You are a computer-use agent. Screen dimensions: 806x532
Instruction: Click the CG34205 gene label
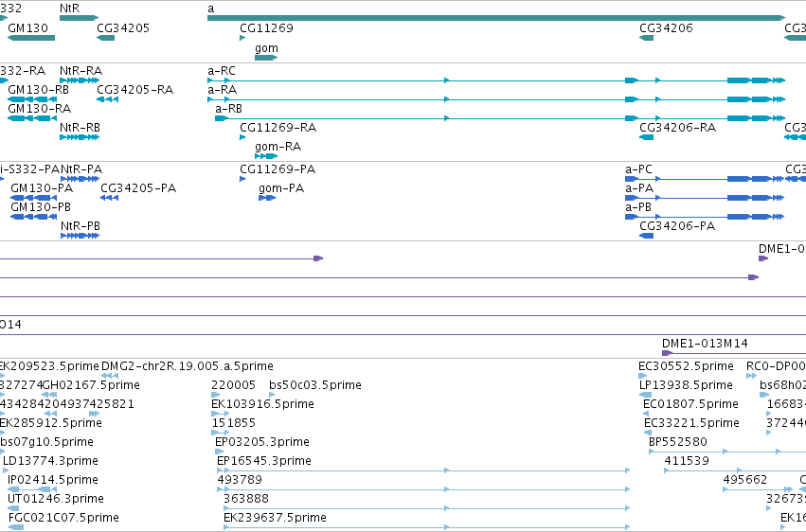[x=123, y=27]
